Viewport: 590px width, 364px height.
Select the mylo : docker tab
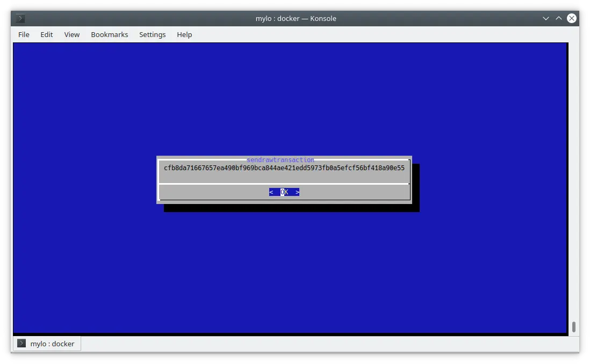[52, 344]
